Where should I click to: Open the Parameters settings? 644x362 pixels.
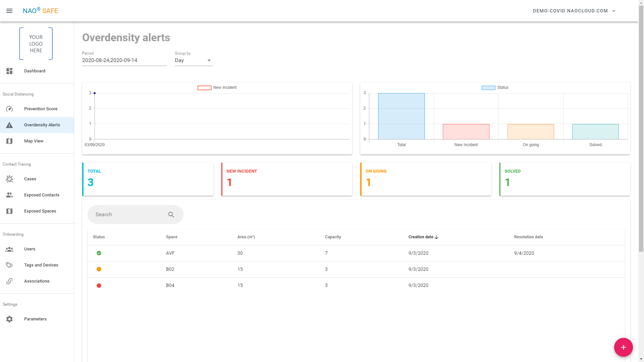pos(37,319)
